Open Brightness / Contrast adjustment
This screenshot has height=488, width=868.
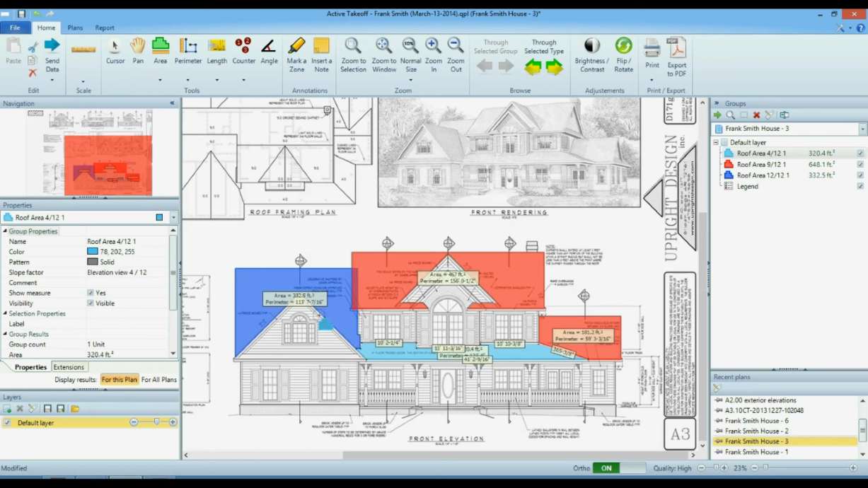pyautogui.click(x=592, y=54)
